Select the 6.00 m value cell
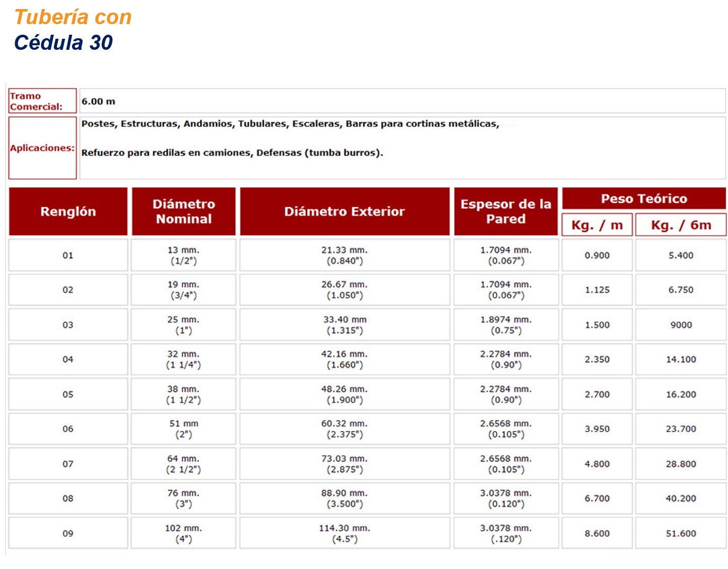Image resolution: width=728 pixels, height=569 pixels. pos(402,101)
